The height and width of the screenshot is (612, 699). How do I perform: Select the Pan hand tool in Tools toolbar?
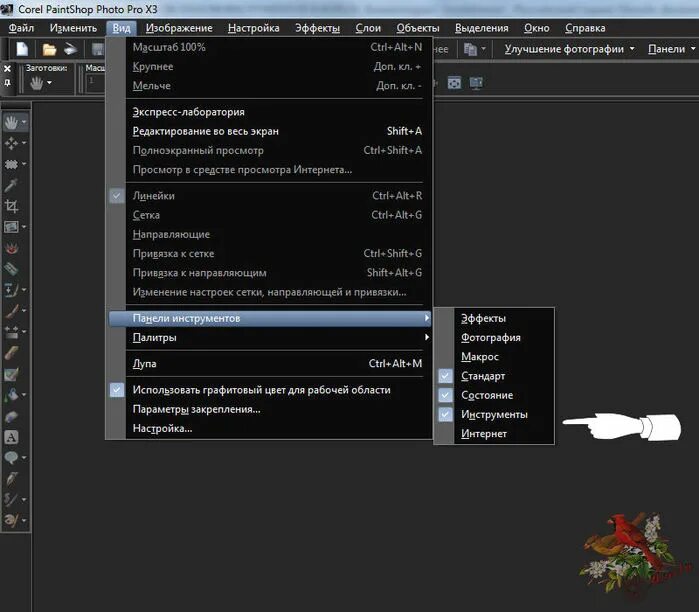click(11, 122)
